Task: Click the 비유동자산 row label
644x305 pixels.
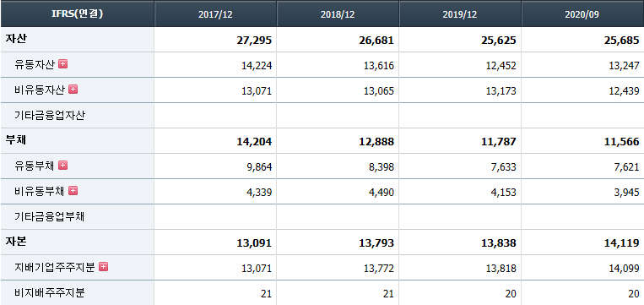Action: tap(40, 90)
